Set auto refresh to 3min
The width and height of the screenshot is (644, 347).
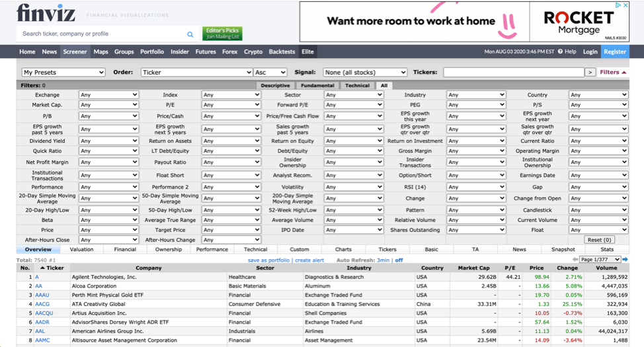(x=383, y=260)
